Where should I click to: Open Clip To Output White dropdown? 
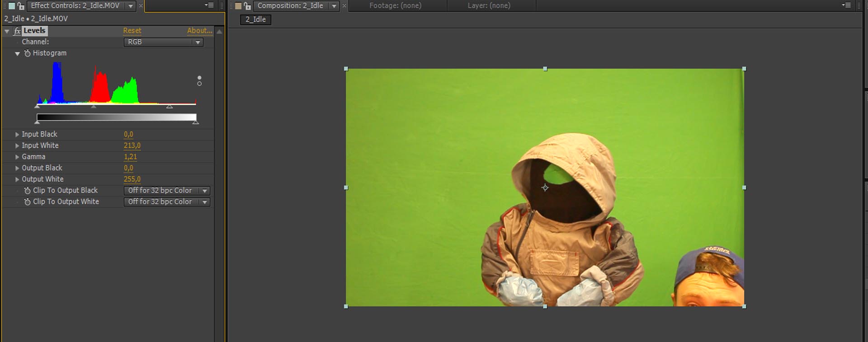166,202
